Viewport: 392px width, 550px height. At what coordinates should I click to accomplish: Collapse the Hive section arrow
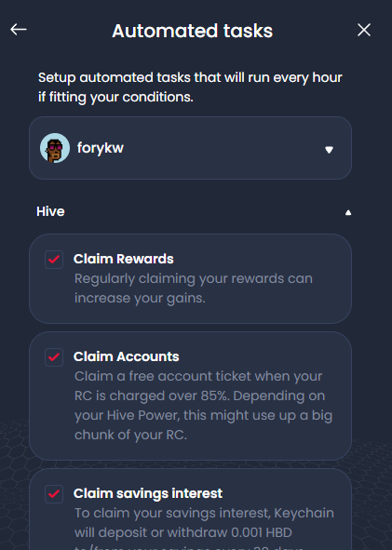point(348,212)
